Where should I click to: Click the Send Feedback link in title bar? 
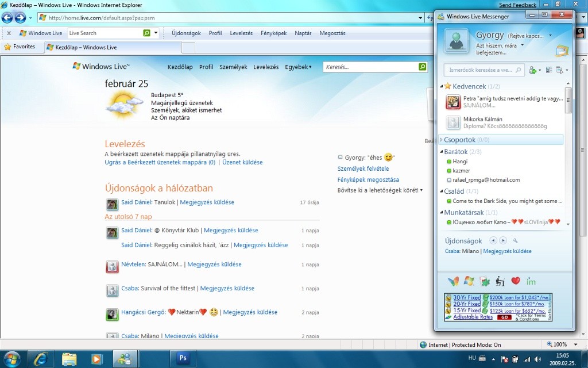(517, 5)
